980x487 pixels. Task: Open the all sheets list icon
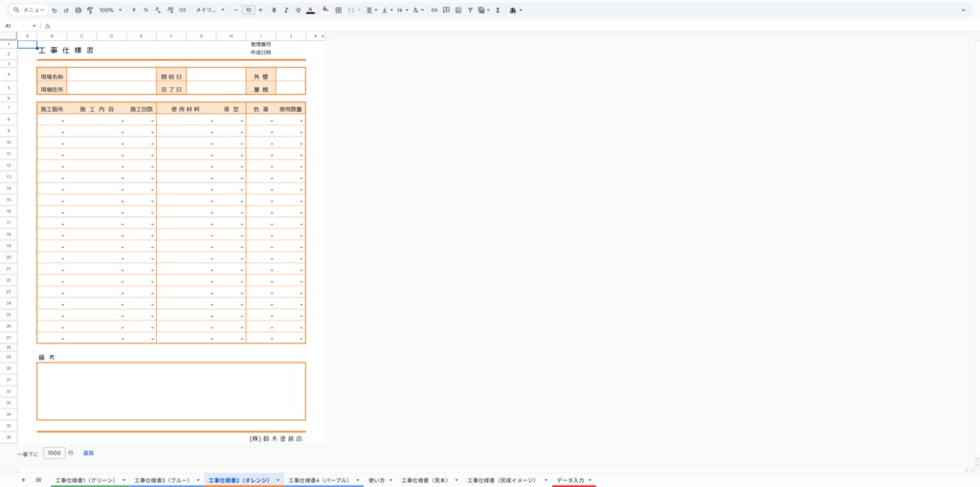click(38, 479)
